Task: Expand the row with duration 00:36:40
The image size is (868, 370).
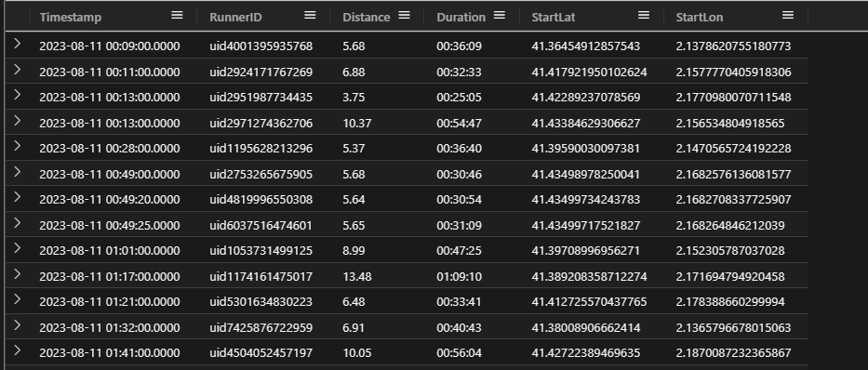Action: 17,146
